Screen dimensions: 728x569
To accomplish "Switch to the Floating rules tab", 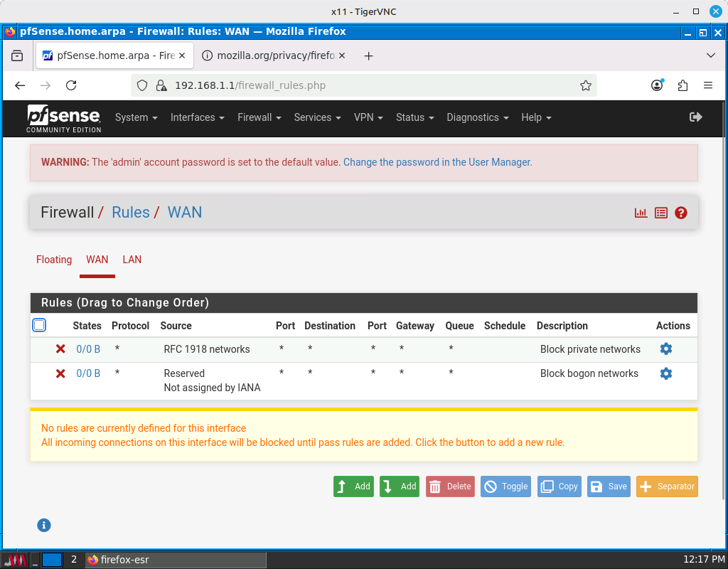I will tap(54, 260).
